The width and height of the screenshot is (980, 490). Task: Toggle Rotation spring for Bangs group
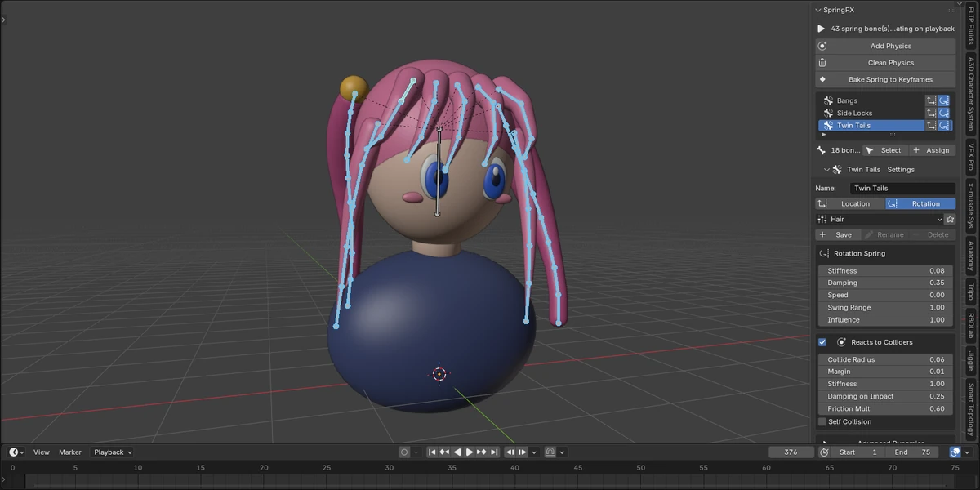[x=944, y=100]
